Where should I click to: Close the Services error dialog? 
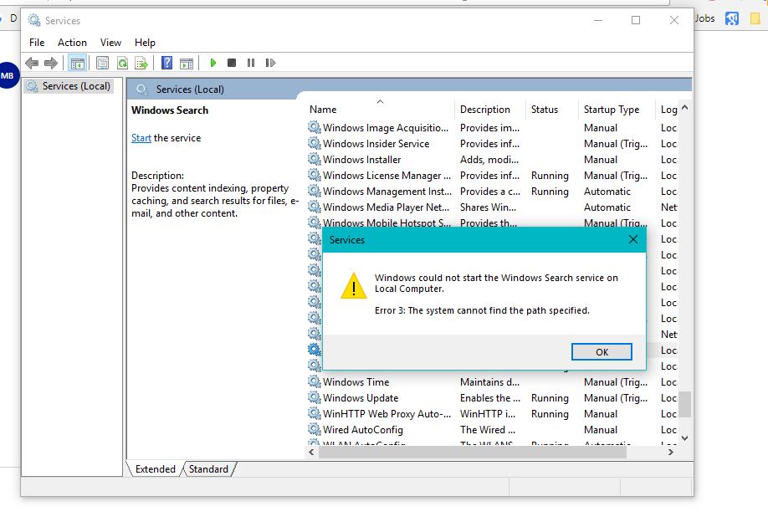pos(632,239)
